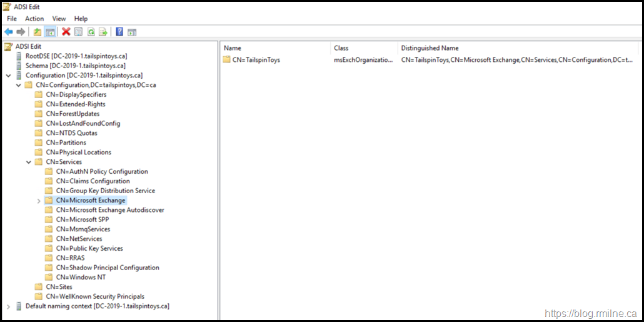The width and height of the screenshot is (644, 322).
Task: Select CN=Microsoft Exchange Autodiscover folder
Action: click(x=109, y=210)
